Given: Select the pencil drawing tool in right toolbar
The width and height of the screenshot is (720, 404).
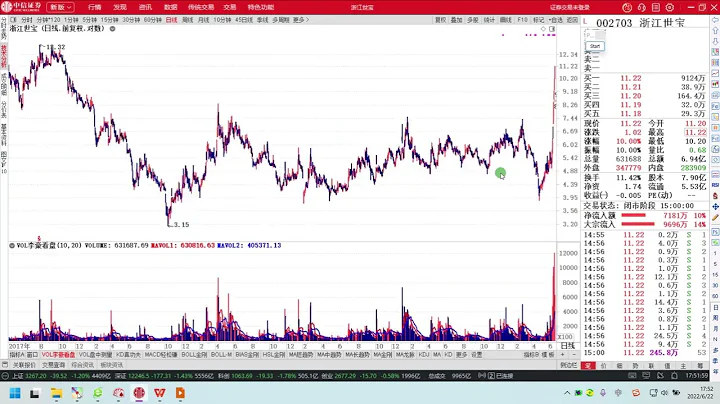Looking at the screenshot, I should click(715, 217).
